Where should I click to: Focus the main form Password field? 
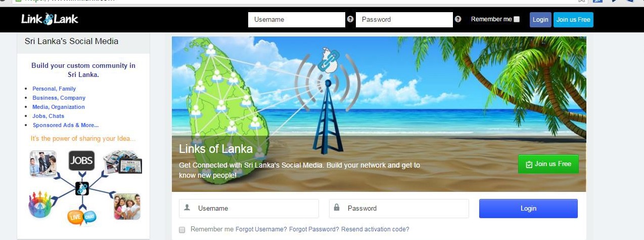tap(399, 208)
